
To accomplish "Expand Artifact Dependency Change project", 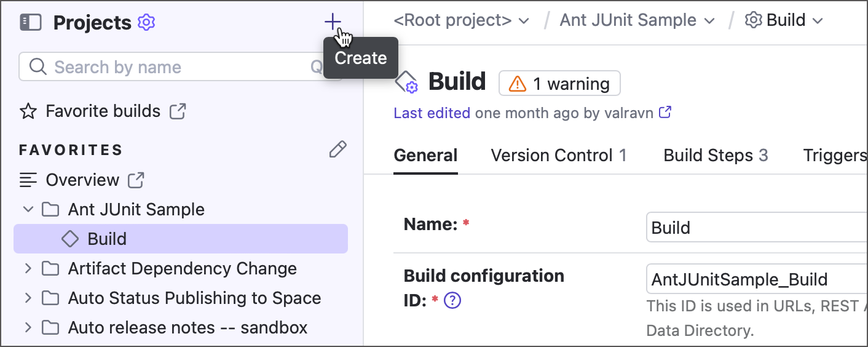I will click(28, 268).
